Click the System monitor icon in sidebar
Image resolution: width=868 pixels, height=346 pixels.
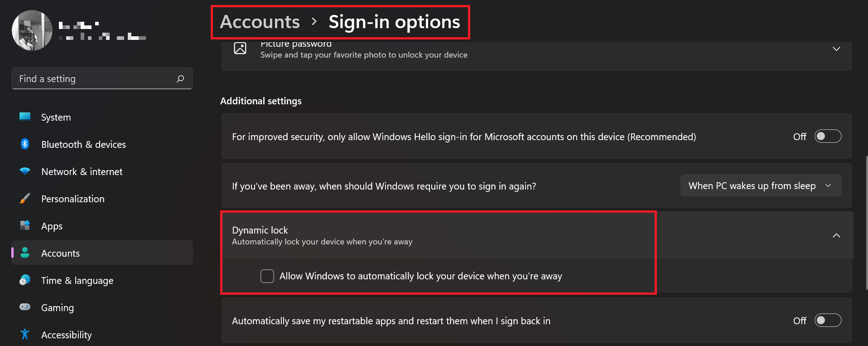pos(25,117)
